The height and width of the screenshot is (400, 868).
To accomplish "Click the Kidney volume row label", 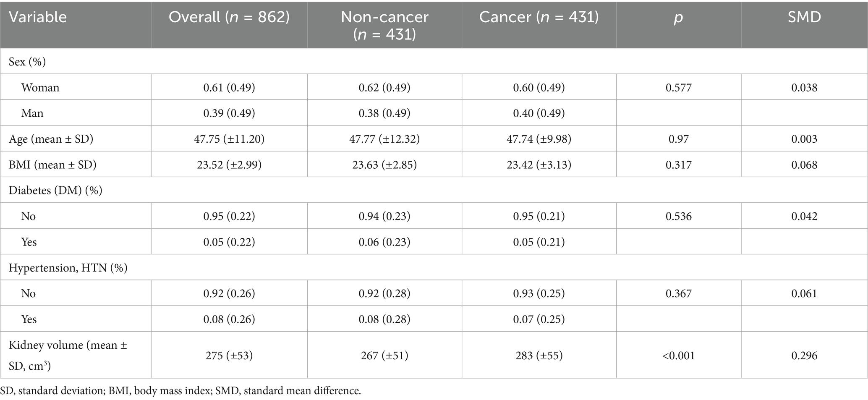I will coord(68,355).
